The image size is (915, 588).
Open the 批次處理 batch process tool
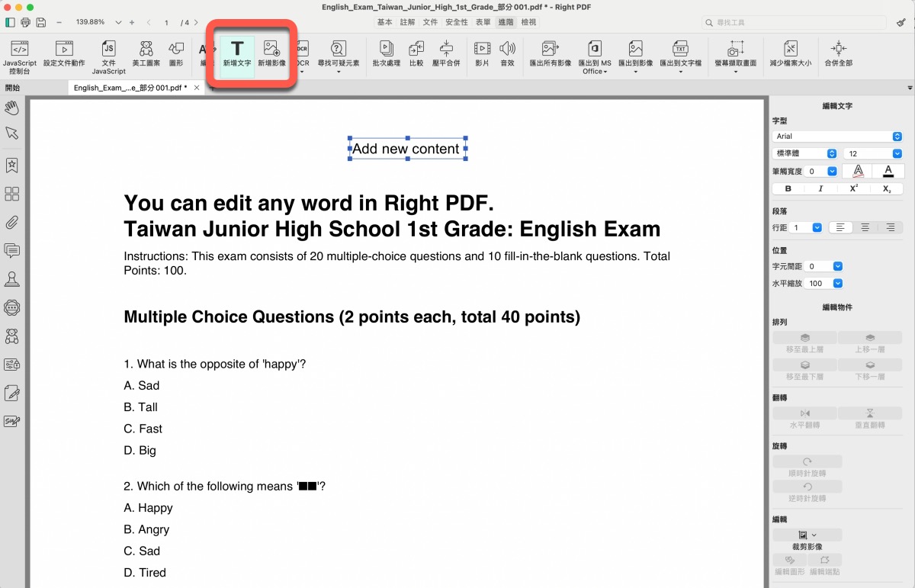pyautogui.click(x=386, y=53)
